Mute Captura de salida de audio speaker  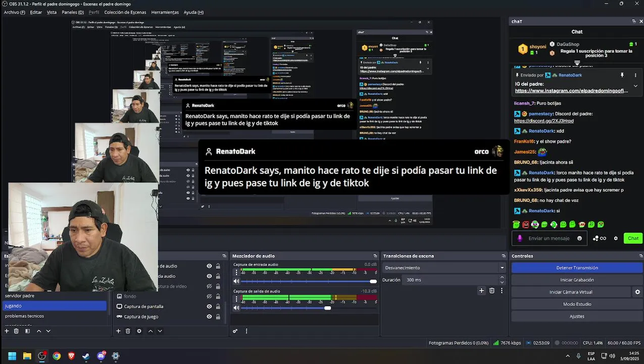point(236,308)
